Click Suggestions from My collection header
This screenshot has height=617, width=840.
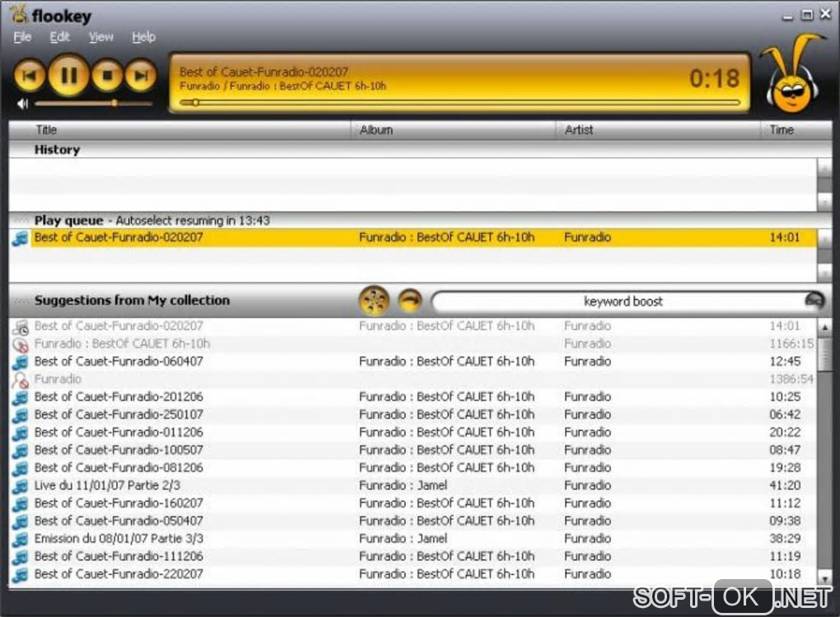[132, 300]
